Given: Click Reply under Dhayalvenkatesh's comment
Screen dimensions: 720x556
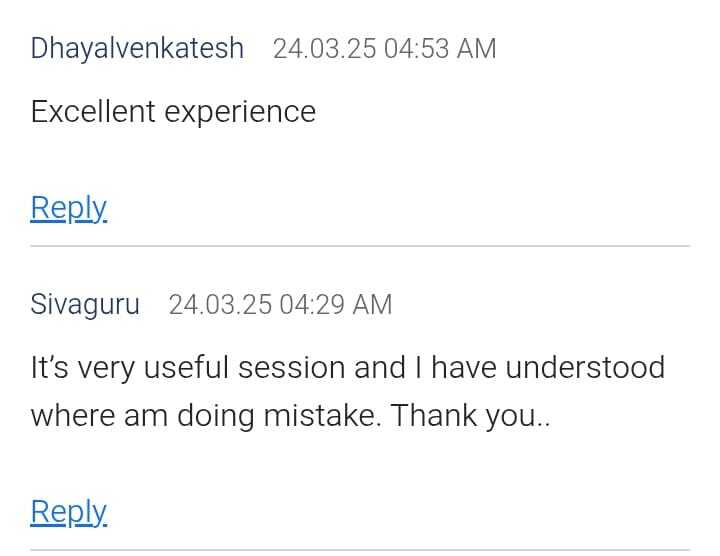Looking at the screenshot, I should coord(68,207).
